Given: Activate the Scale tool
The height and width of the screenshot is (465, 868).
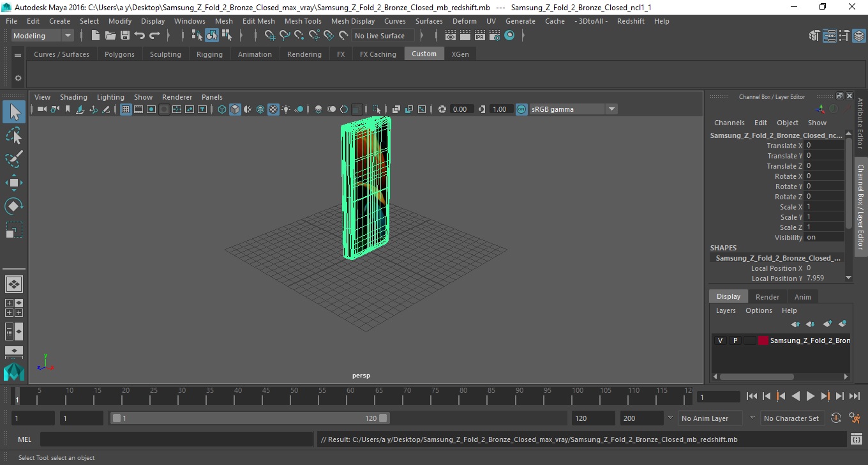Looking at the screenshot, I should (14, 230).
